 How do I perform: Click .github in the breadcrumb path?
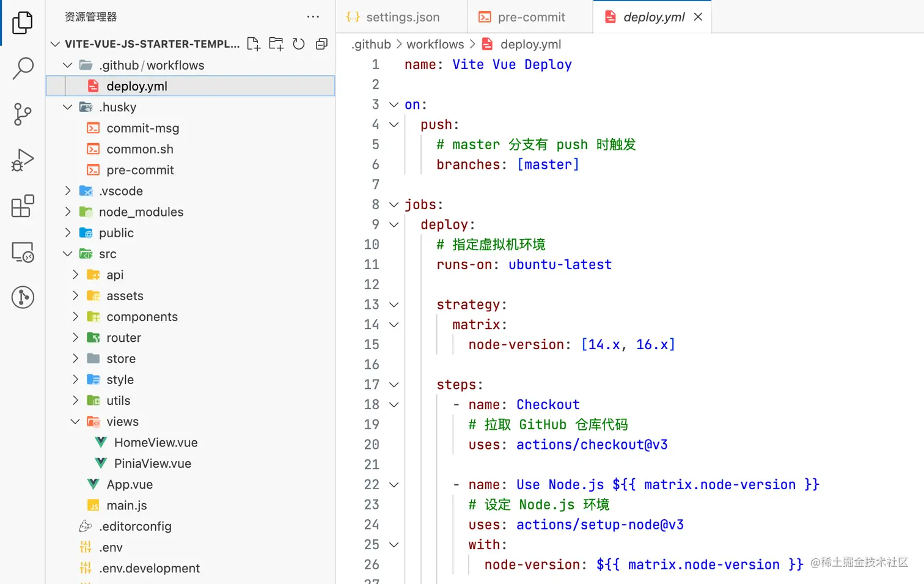tap(371, 44)
